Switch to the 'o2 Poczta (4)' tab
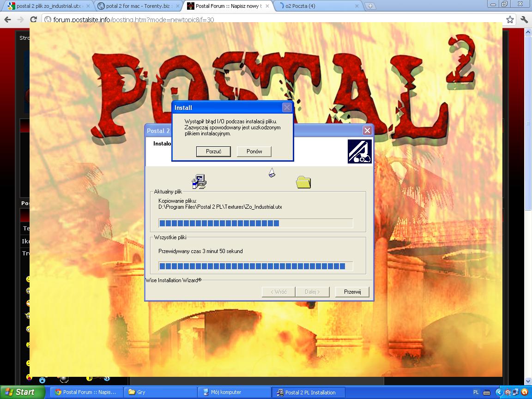The width and height of the screenshot is (532, 399). click(318, 6)
